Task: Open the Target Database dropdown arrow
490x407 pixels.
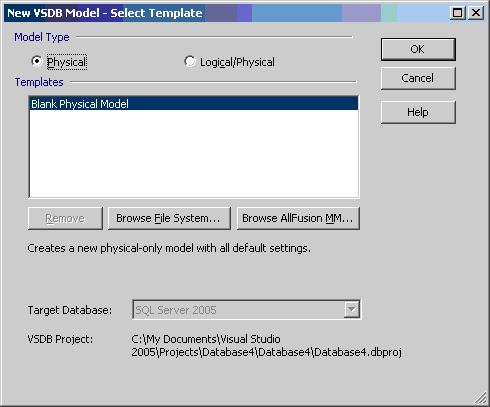Action: pyautogui.click(x=351, y=310)
